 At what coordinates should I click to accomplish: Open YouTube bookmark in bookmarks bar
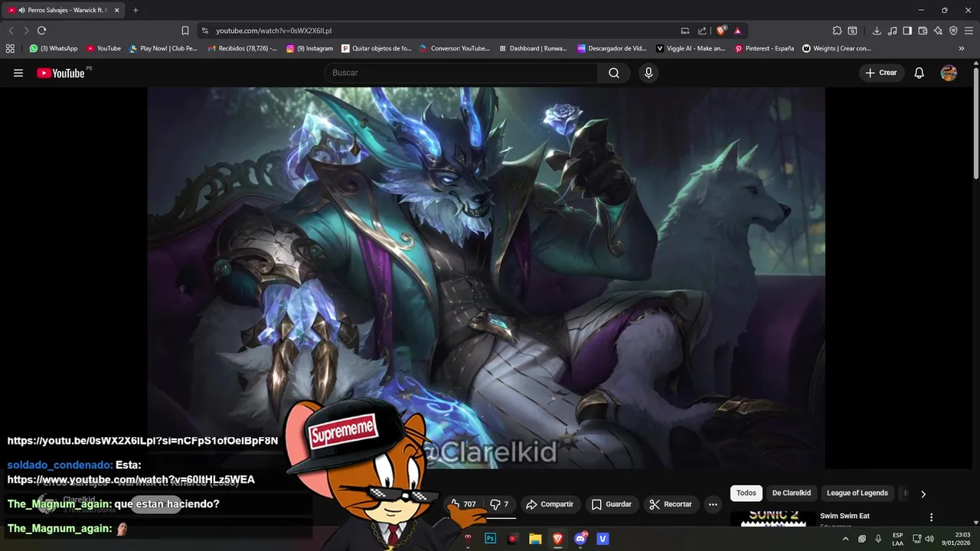[x=103, y=48]
